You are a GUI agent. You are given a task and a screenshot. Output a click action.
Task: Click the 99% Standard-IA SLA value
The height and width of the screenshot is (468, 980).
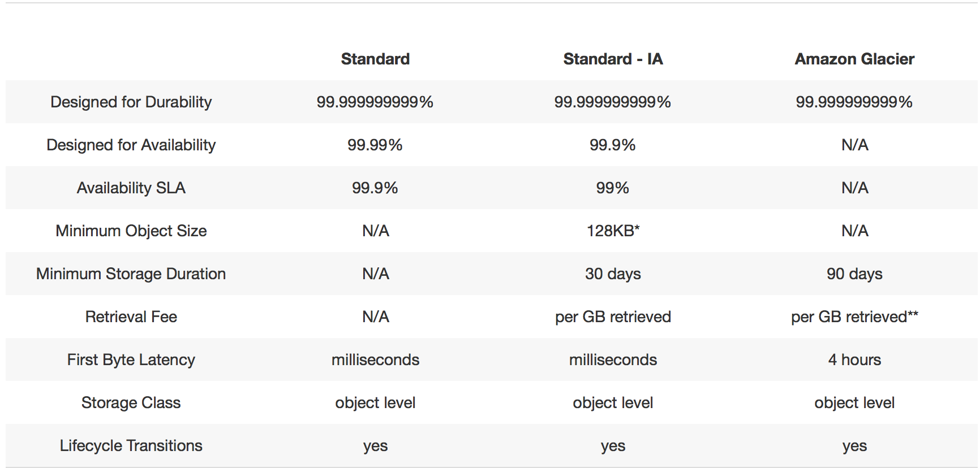click(x=613, y=188)
